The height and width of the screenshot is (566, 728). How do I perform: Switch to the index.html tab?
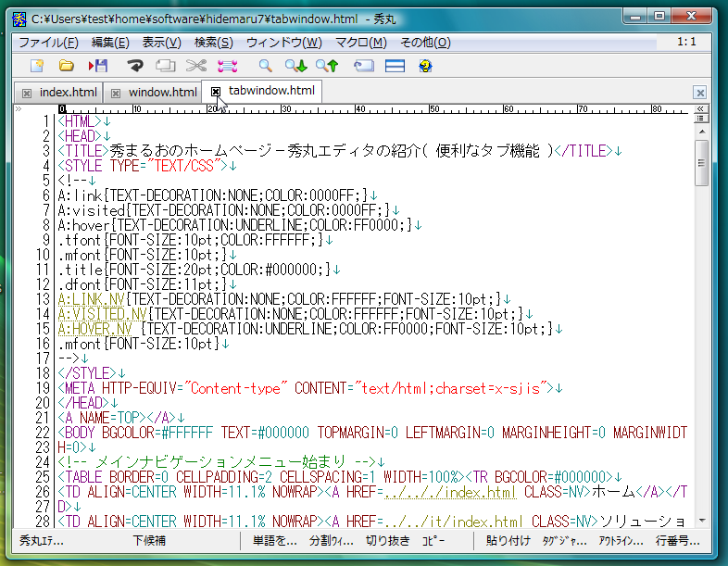(x=68, y=93)
